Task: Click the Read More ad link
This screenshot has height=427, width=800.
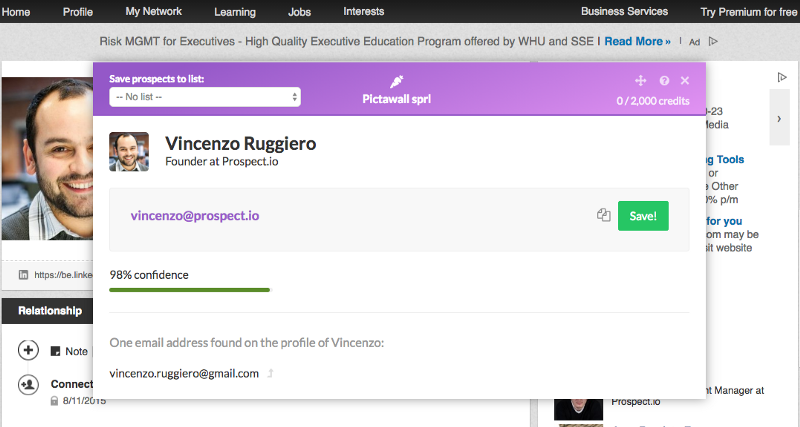Action: (637, 41)
